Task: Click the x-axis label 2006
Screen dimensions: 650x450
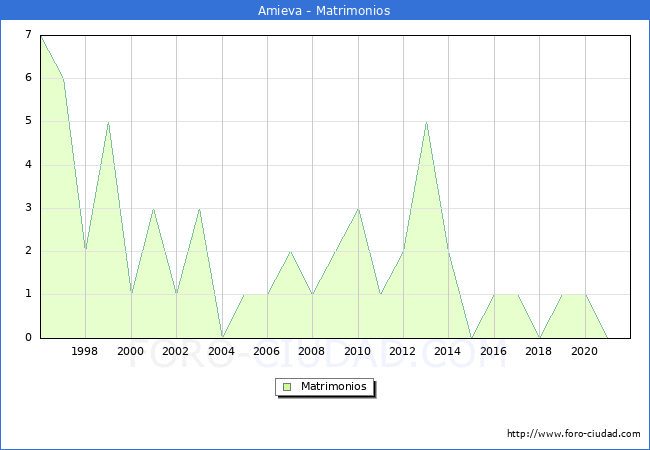Action: point(267,351)
